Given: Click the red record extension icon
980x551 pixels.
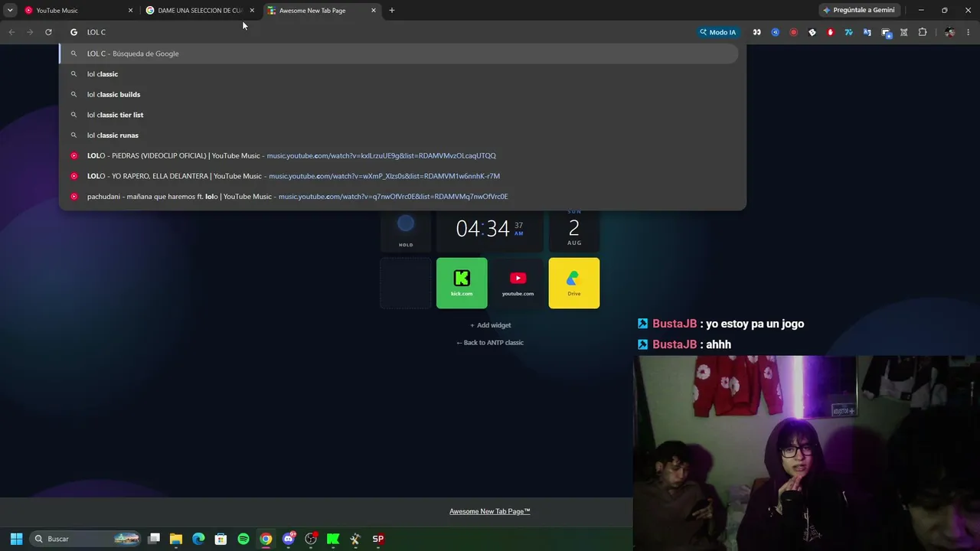Looking at the screenshot, I should 793,32.
